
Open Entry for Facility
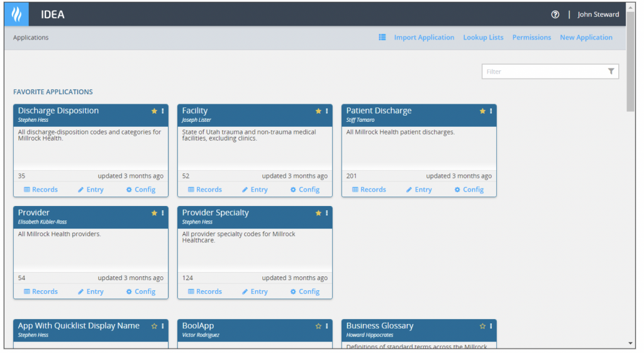tap(255, 190)
